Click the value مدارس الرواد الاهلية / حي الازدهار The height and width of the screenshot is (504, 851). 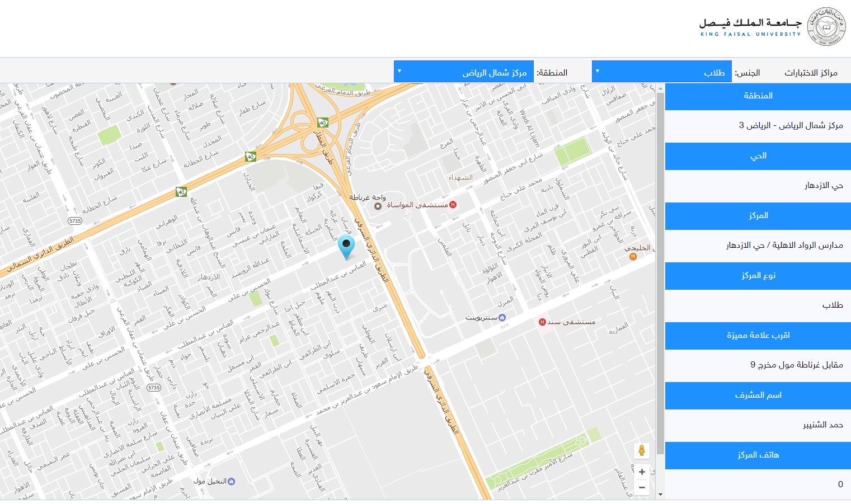(784, 245)
